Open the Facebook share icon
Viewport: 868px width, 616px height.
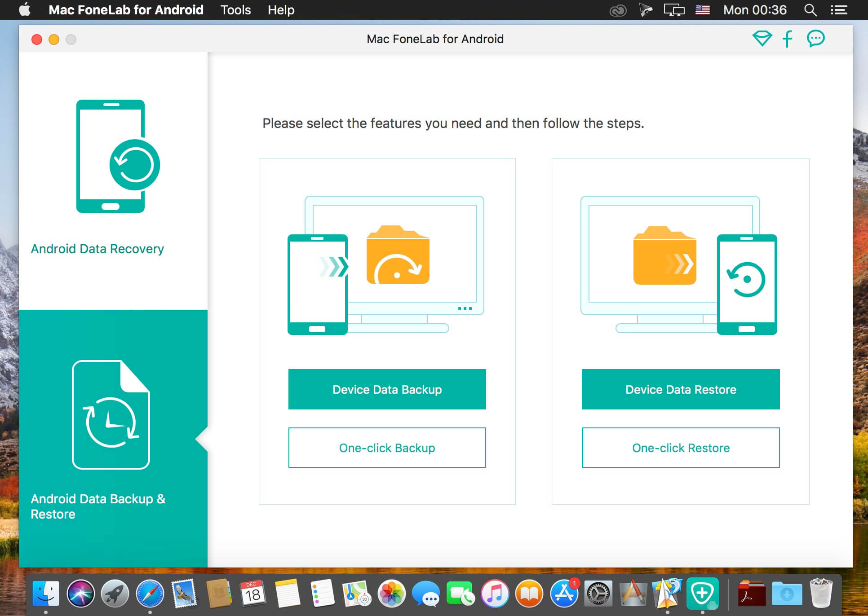tap(788, 39)
